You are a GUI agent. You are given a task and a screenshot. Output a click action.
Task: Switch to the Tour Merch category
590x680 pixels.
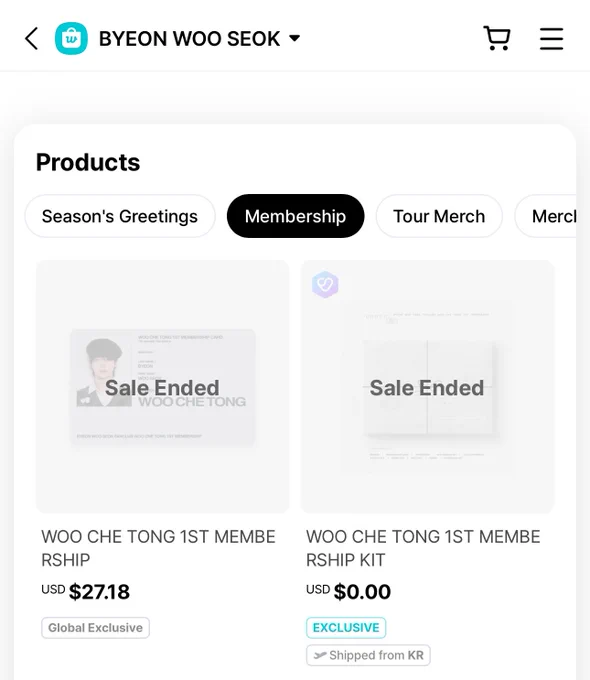point(439,216)
